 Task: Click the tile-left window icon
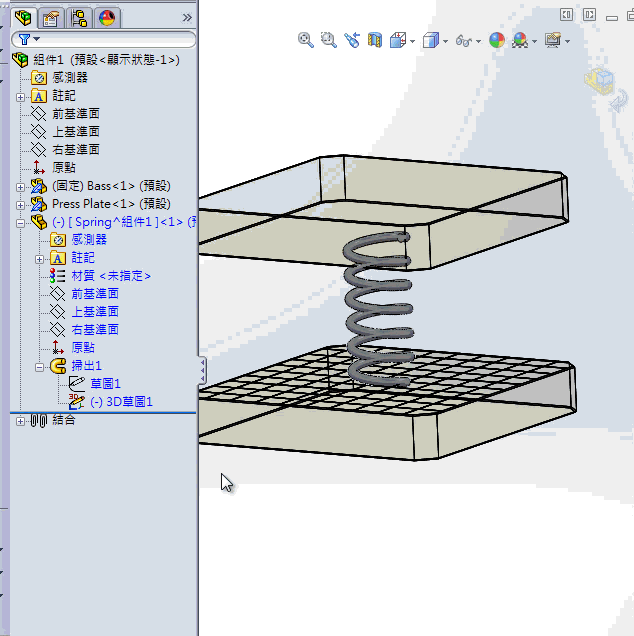pos(566,15)
